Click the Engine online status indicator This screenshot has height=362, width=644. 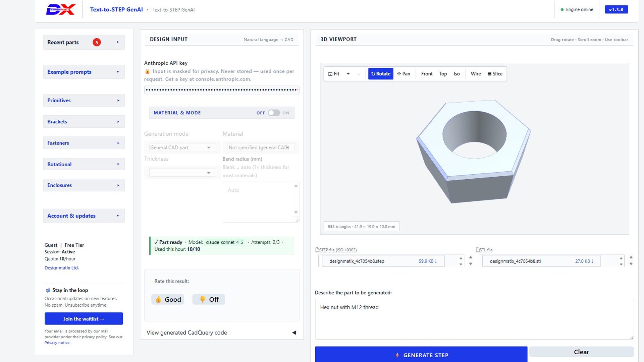[577, 9]
